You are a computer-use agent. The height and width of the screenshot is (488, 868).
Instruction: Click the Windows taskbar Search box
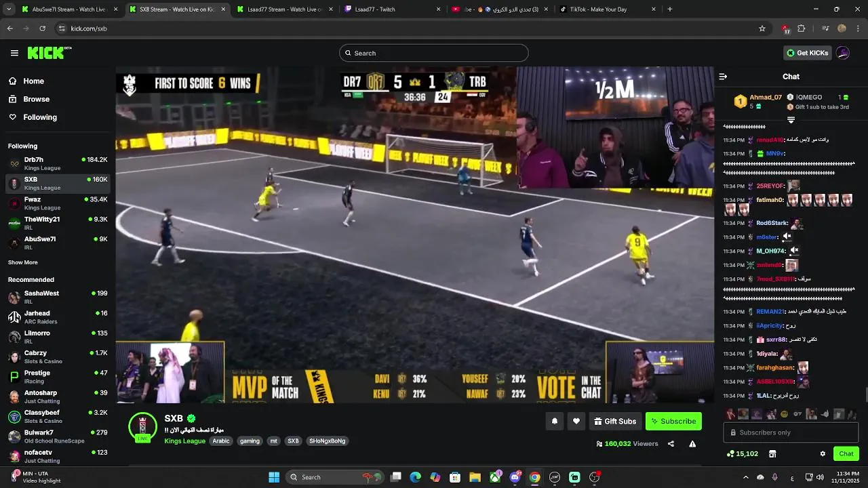336,477
